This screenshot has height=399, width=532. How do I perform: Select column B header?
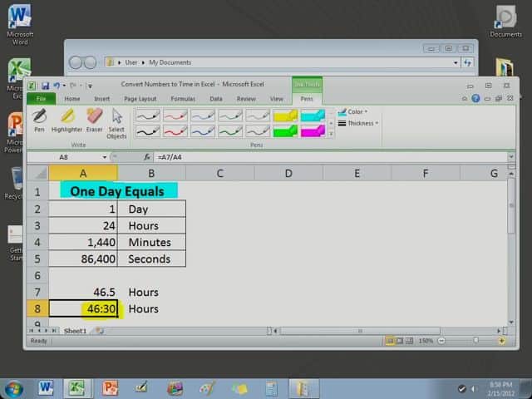click(x=151, y=174)
